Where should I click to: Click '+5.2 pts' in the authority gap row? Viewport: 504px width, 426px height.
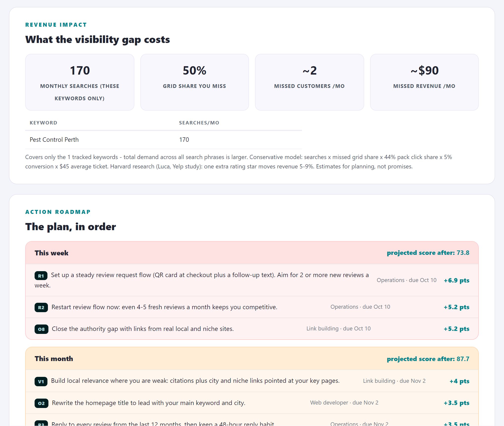coord(456,329)
